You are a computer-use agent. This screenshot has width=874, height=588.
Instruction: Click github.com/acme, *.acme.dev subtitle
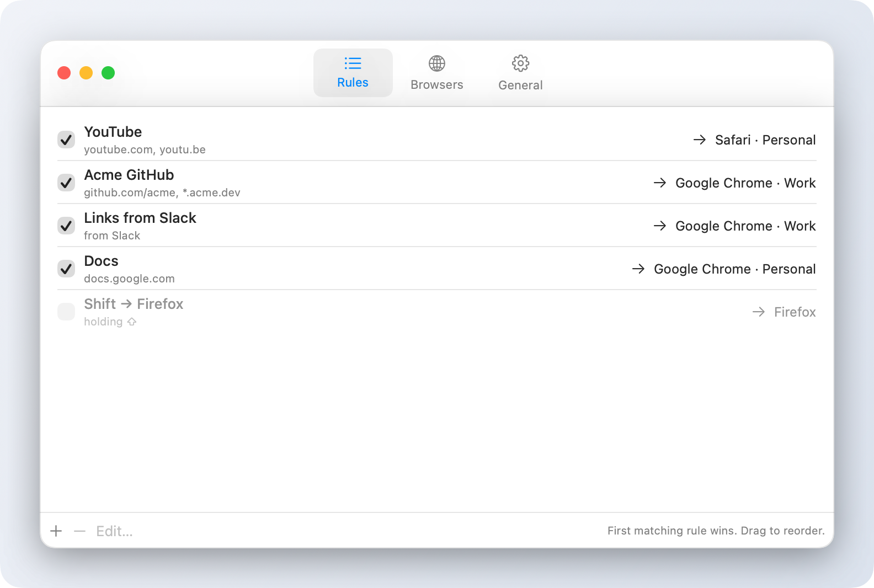click(x=162, y=193)
